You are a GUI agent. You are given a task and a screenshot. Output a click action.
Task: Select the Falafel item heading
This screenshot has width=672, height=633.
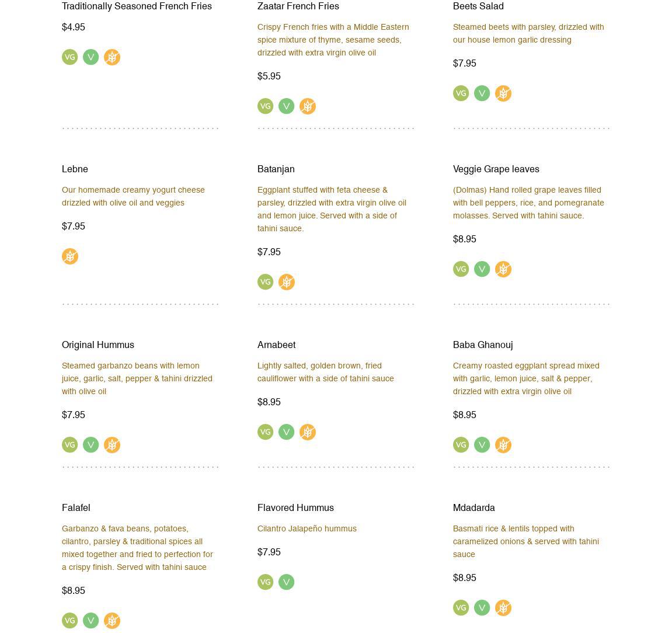(x=76, y=507)
